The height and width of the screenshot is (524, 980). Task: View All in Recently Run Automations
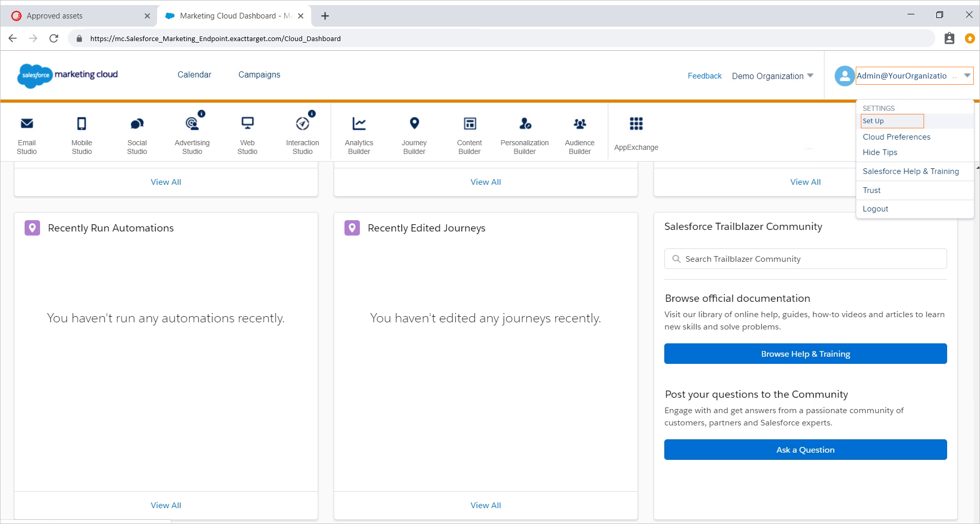pyautogui.click(x=166, y=506)
